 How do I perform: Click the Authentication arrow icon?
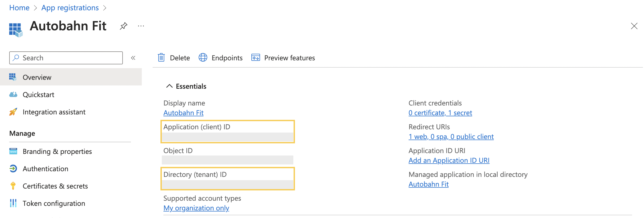pyautogui.click(x=13, y=169)
